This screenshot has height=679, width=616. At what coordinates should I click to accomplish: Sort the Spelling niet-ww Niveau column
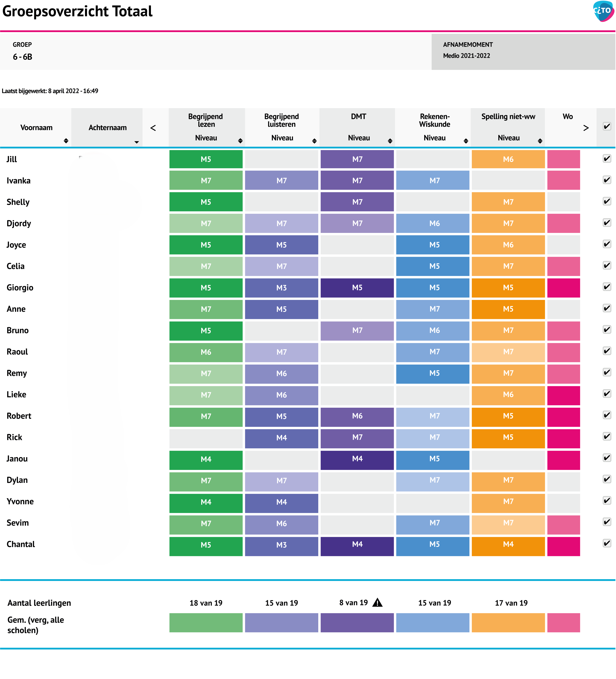point(540,141)
